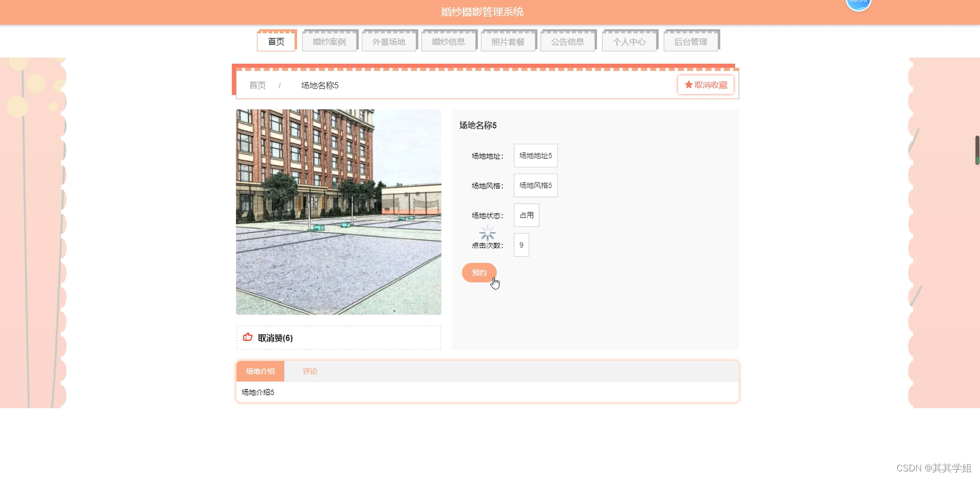Select the 场地介绍 tab

pos(260,371)
